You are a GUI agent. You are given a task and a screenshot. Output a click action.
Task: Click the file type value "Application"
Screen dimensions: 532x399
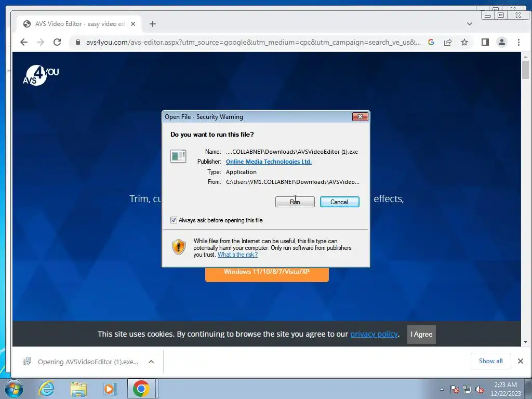[x=241, y=172]
